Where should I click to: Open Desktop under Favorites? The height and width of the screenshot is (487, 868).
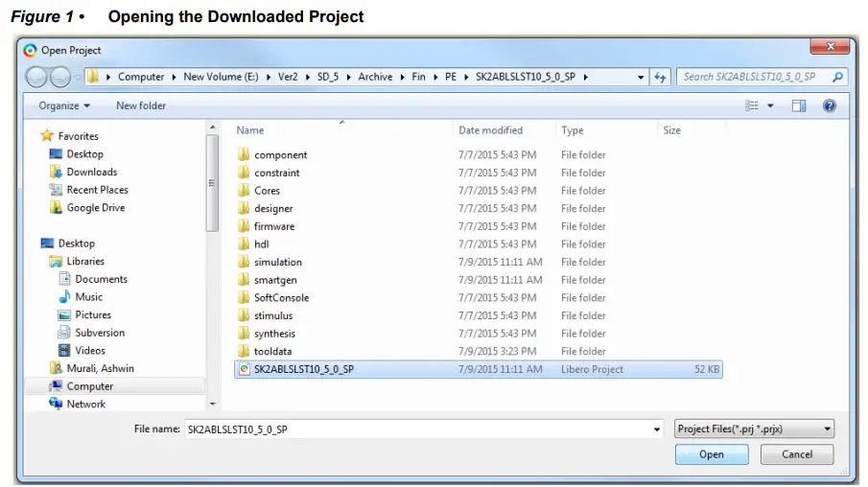pos(84,153)
